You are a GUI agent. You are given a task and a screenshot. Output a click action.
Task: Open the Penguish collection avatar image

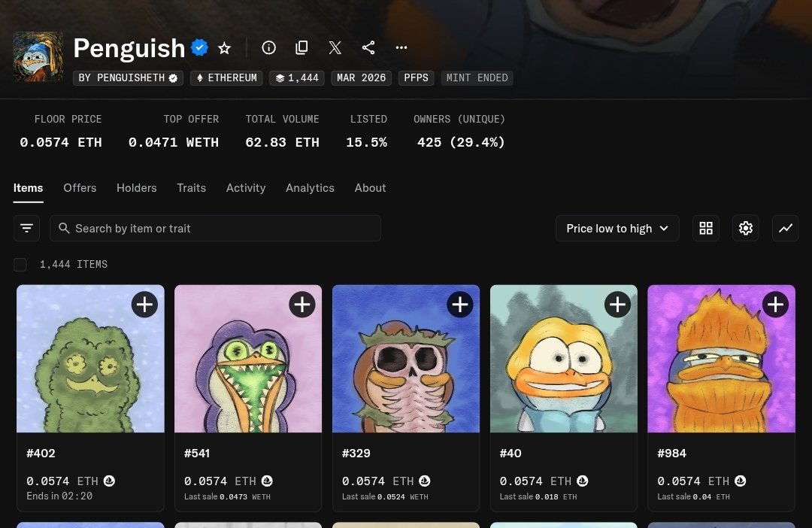click(x=38, y=56)
